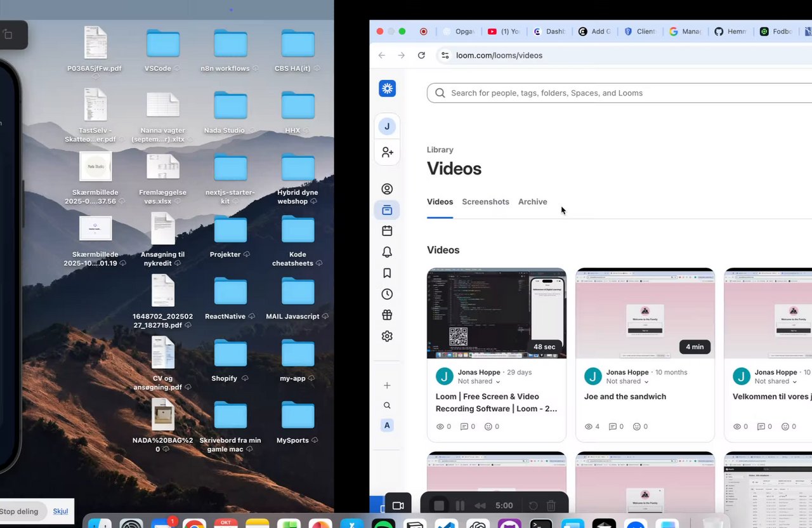The image size is (812, 528).
Task: Select the P036A5jfFw.pdf desktop file
Action: coord(95,50)
